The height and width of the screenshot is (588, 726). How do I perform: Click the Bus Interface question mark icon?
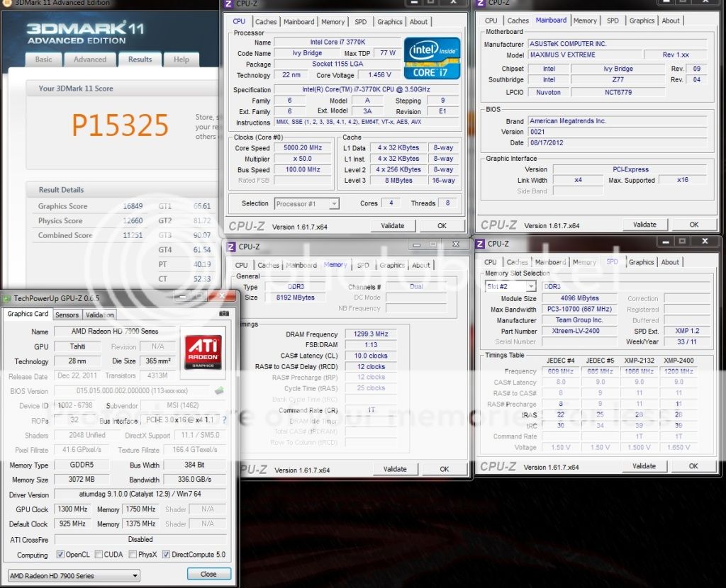pos(225,420)
